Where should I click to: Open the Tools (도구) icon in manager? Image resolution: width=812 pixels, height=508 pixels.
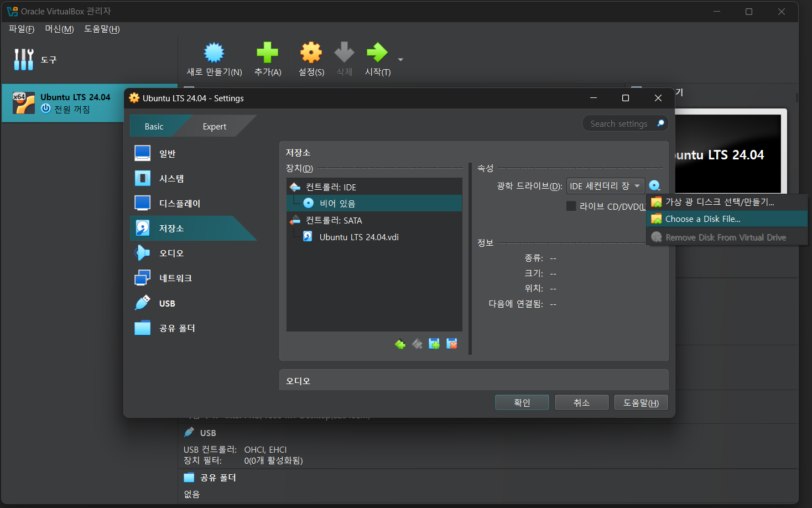click(24, 59)
